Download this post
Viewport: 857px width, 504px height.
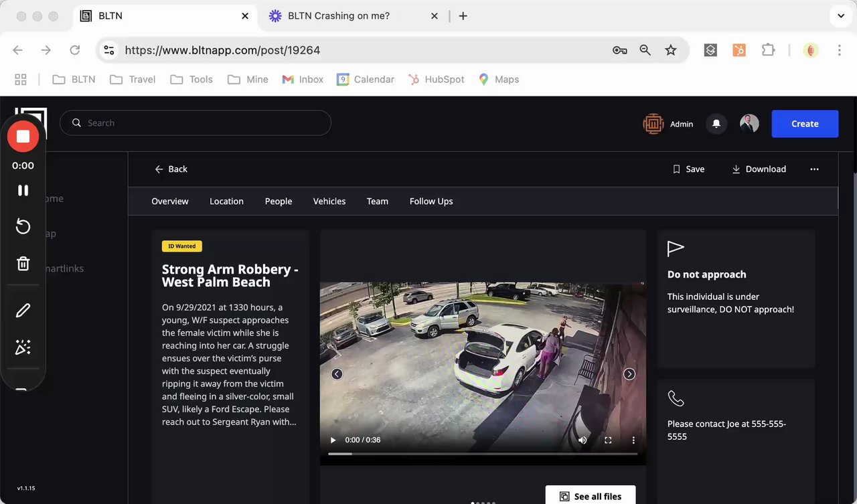(759, 169)
